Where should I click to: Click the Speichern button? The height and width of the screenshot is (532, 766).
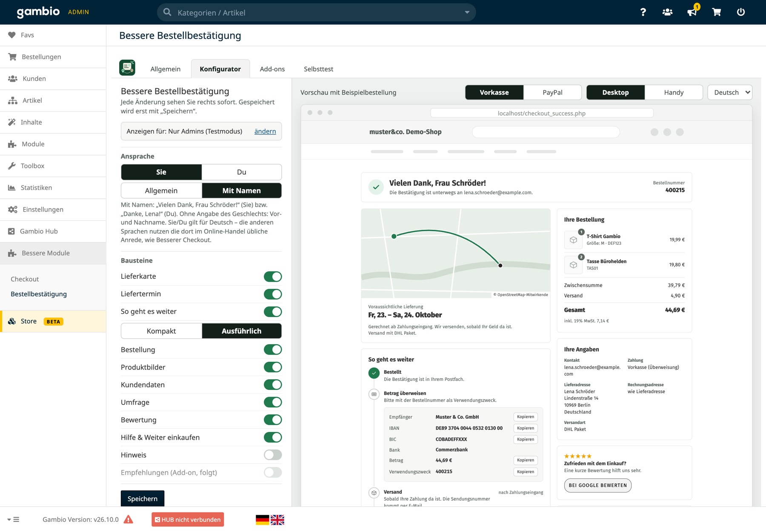coord(143,499)
